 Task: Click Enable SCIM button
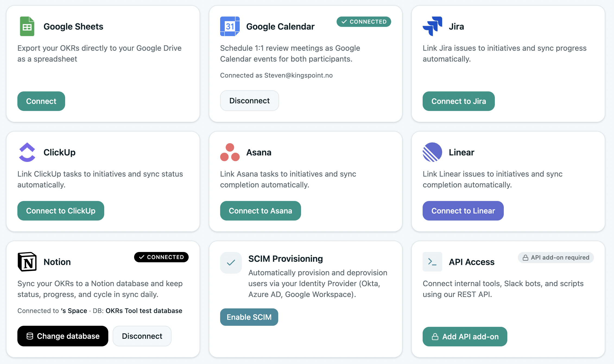[x=249, y=317]
